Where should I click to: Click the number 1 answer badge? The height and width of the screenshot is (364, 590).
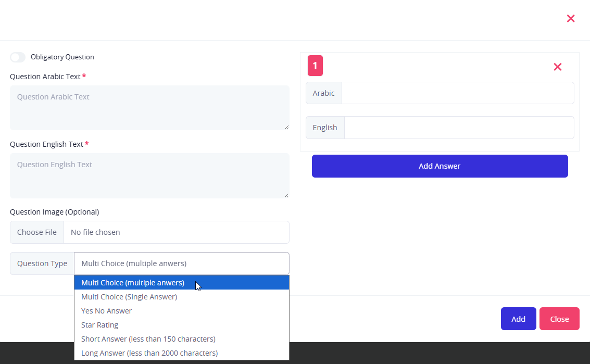315,66
